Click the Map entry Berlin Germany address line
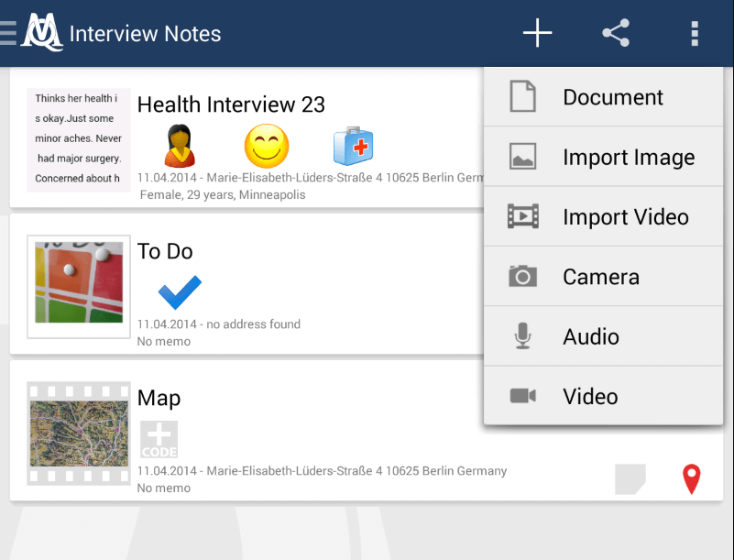 (322, 470)
